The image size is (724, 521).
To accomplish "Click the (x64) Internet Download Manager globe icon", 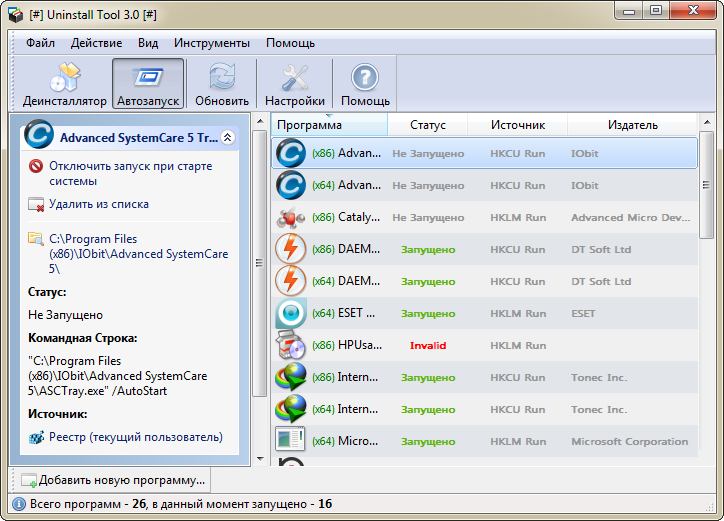I will (x=291, y=409).
